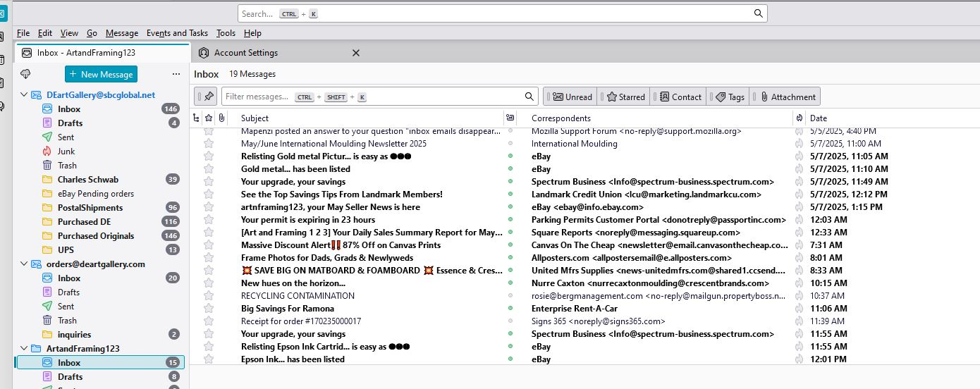The image size is (980, 389).
Task: Open the folder pane options ellipsis menu
Action: [x=176, y=74]
